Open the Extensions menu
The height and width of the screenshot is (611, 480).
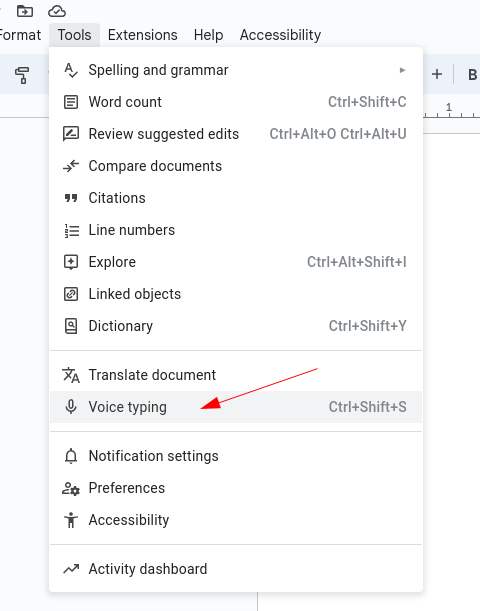(x=143, y=35)
